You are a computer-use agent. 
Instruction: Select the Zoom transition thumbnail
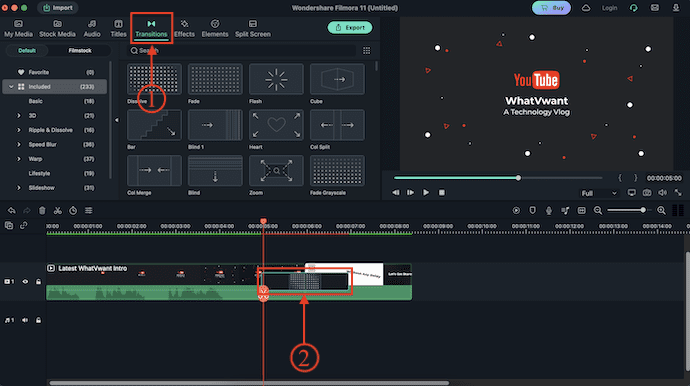[x=276, y=170]
